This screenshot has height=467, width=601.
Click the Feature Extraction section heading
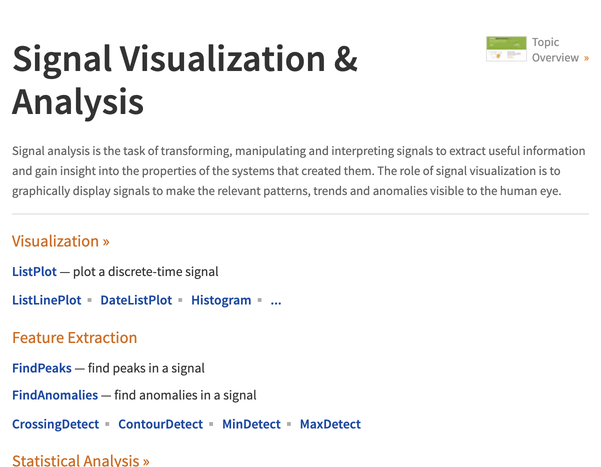74,338
